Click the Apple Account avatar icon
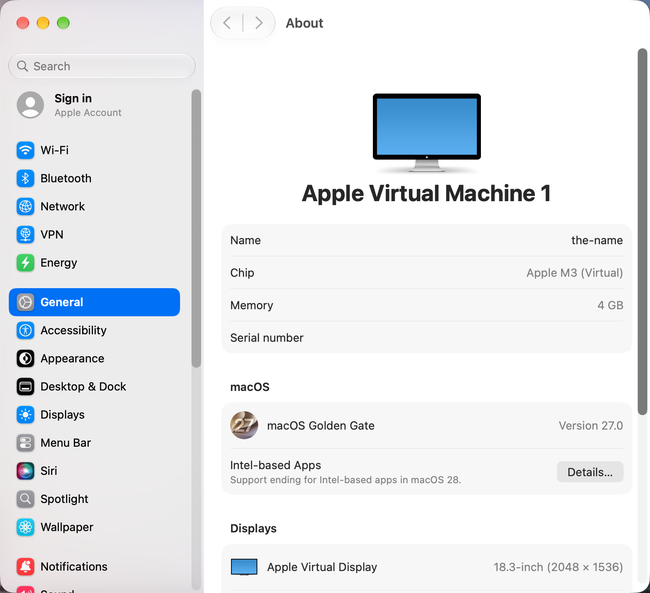Viewport: 650px width, 593px height. [x=30, y=105]
